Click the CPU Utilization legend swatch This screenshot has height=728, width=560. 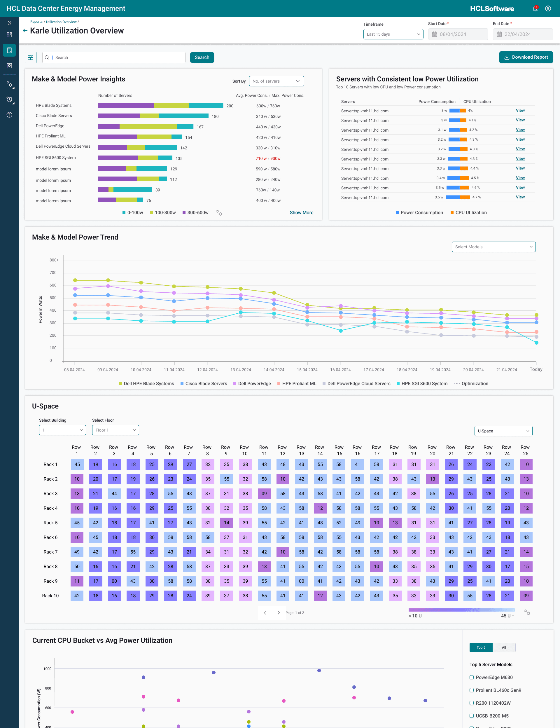(452, 213)
